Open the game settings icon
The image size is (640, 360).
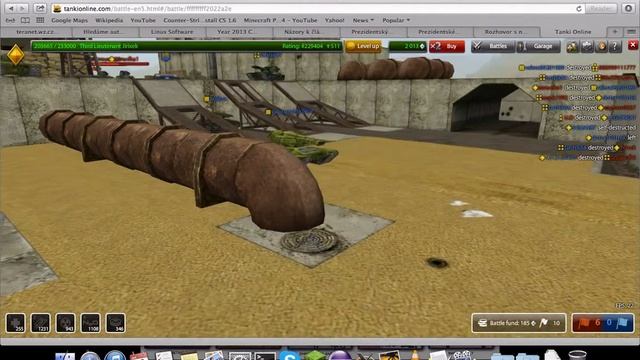587,47
